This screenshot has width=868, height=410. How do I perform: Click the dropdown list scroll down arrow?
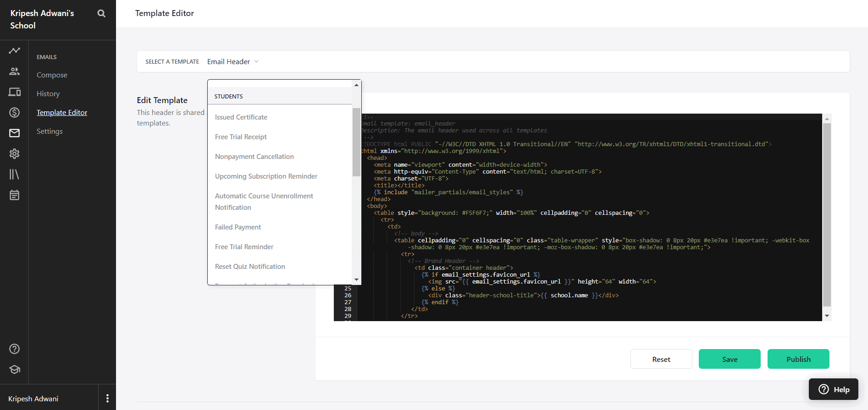pyautogui.click(x=356, y=279)
